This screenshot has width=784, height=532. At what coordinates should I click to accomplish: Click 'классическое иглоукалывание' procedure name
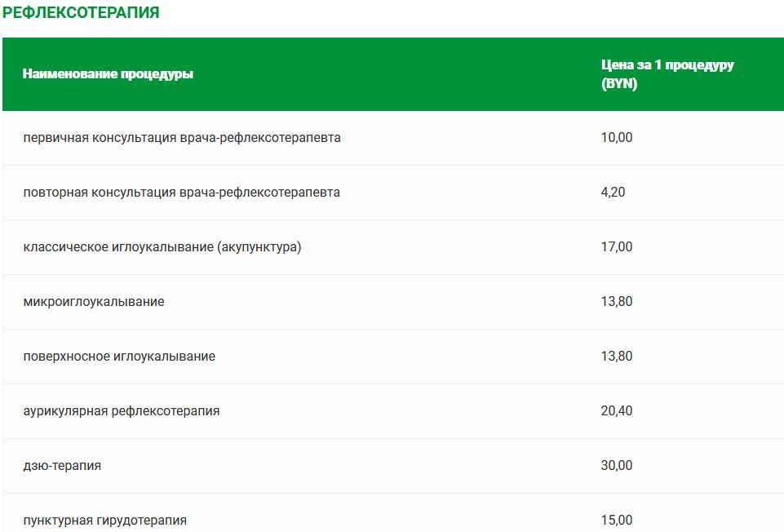(x=118, y=247)
